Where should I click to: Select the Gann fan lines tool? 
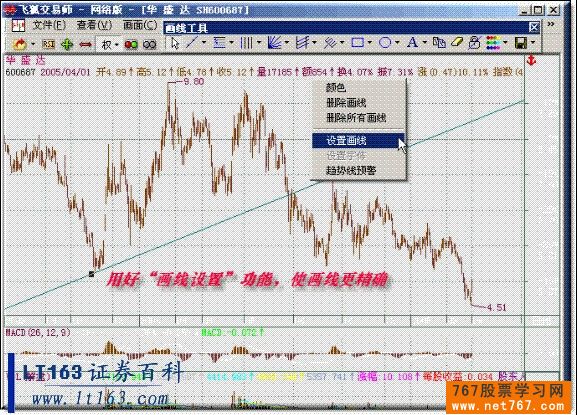coord(274,43)
